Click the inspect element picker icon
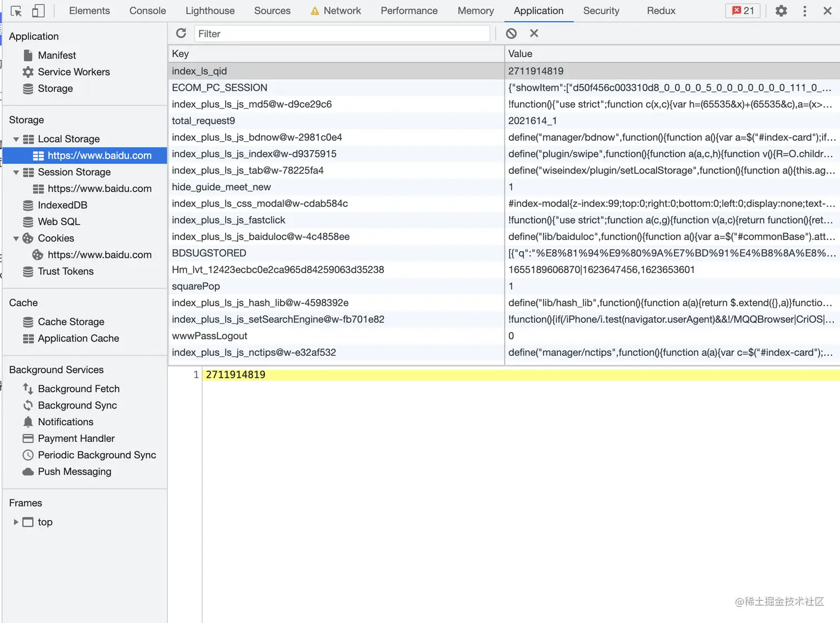The width and height of the screenshot is (840, 623). 16,11
